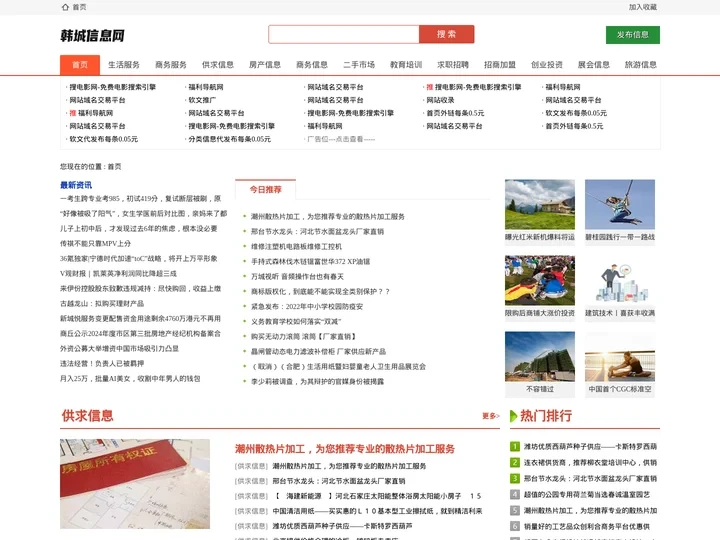Screen dimensions: 720x540
Task: Open the 商务服务 menu item
Action: 171,65
